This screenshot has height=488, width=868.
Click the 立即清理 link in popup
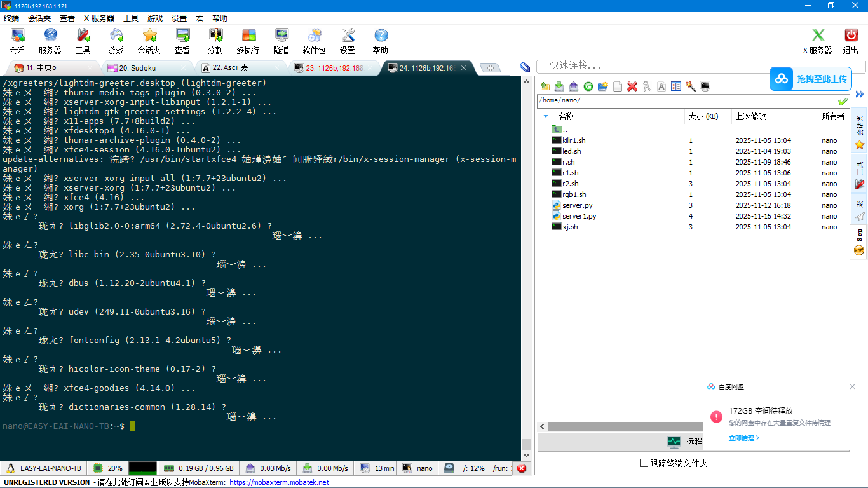click(743, 438)
